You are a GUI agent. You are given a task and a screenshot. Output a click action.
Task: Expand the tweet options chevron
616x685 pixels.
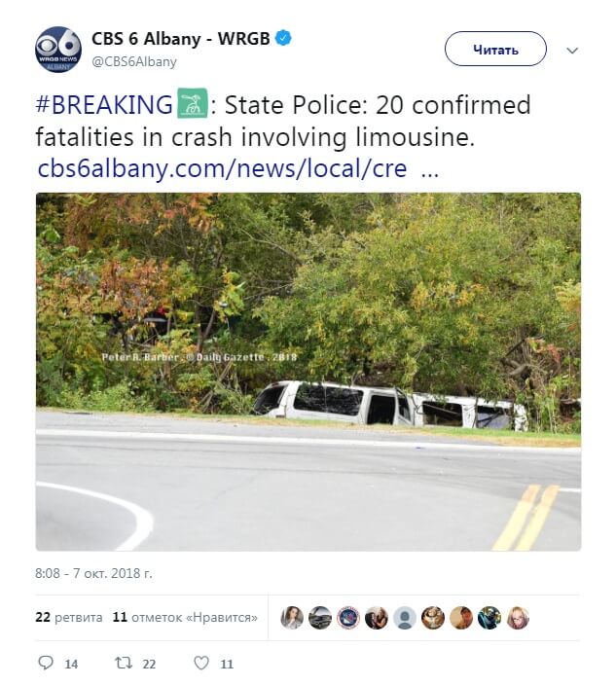click(x=572, y=50)
